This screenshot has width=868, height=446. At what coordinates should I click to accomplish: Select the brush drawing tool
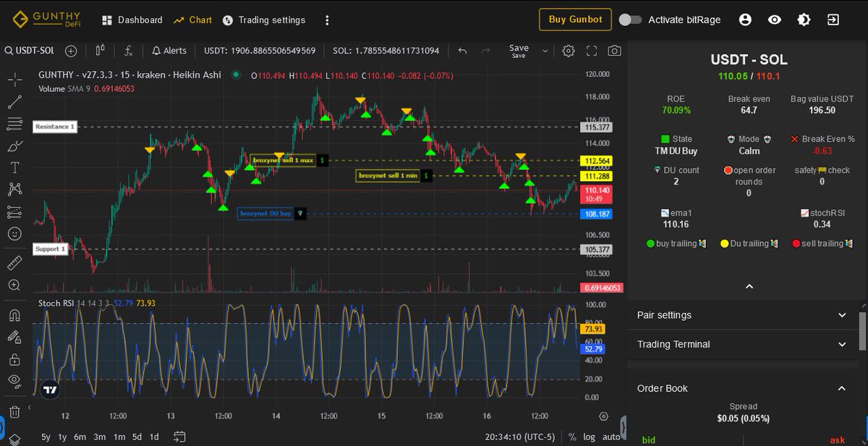click(14, 146)
